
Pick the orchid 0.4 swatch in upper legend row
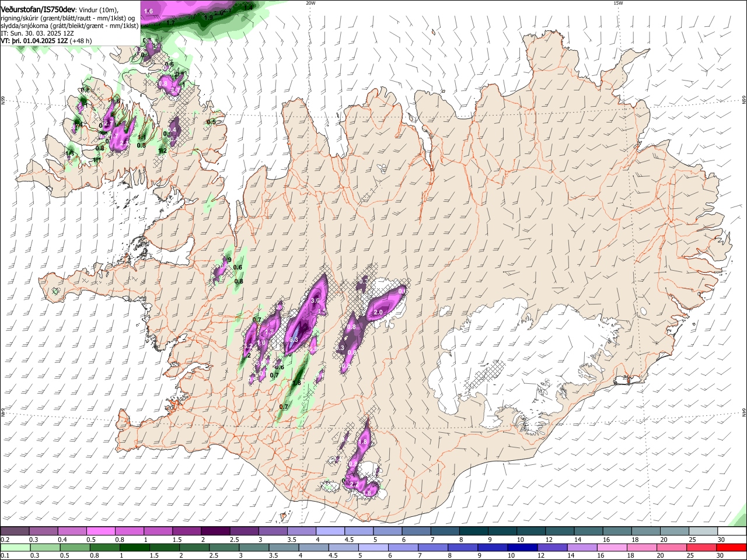coord(72,531)
